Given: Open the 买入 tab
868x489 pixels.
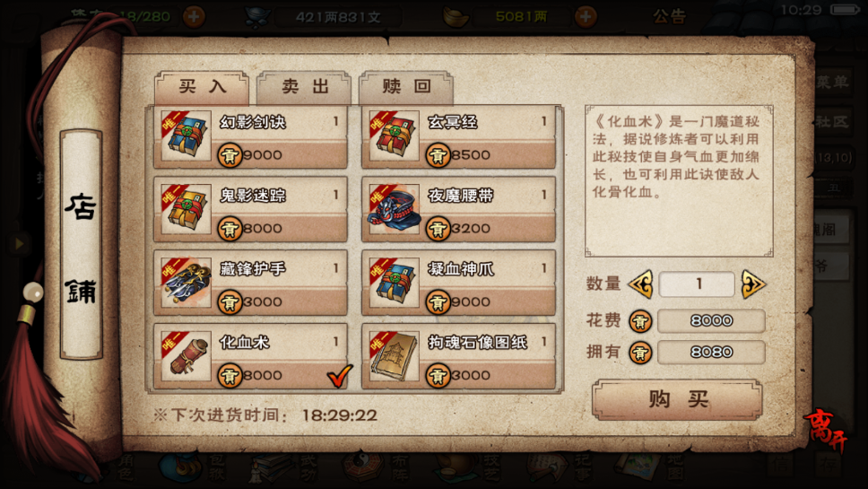Looking at the screenshot, I should click(202, 87).
